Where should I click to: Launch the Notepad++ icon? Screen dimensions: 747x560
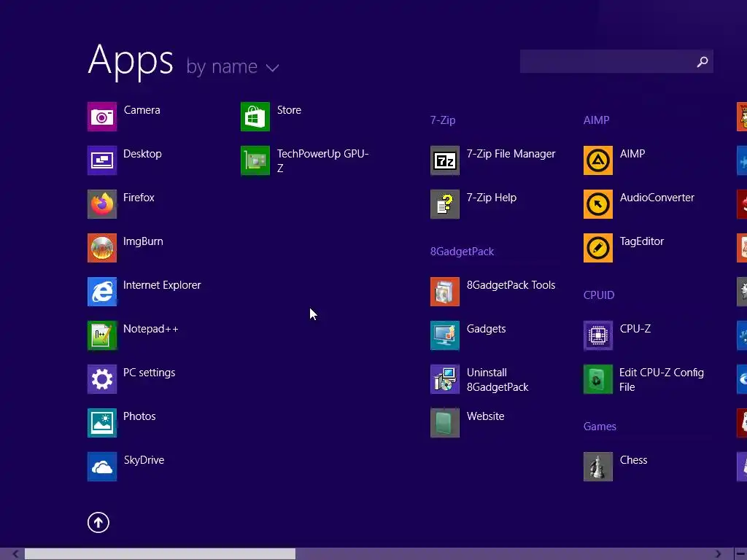click(102, 335)
